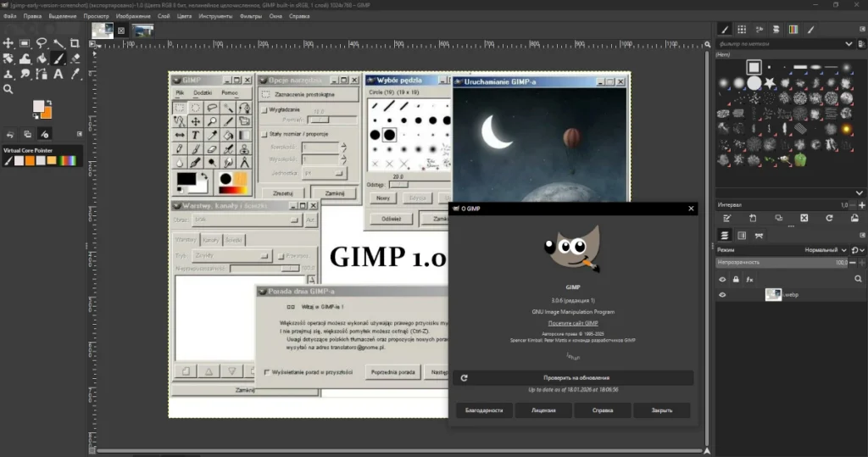Toggle visibility eye of the .webp layer

coord(722,295)
